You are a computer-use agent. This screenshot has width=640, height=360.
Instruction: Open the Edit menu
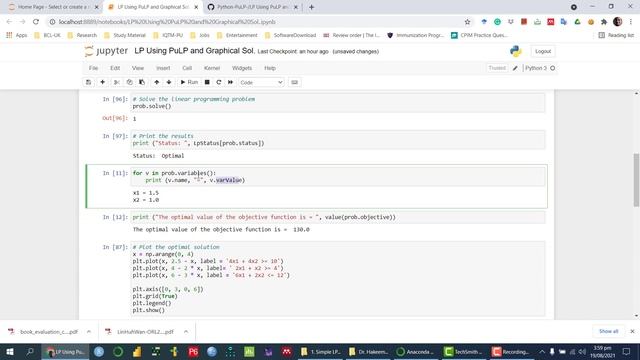pos(115,68)
